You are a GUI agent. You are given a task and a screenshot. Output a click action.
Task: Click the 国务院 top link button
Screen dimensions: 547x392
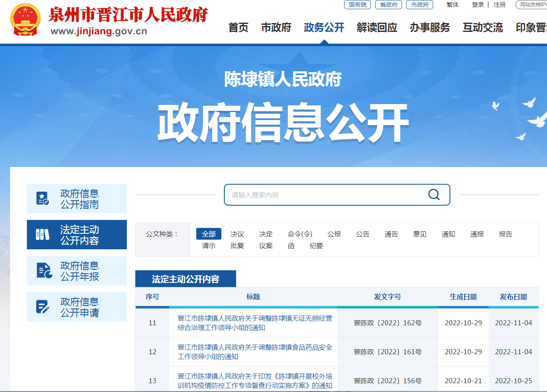358,5
